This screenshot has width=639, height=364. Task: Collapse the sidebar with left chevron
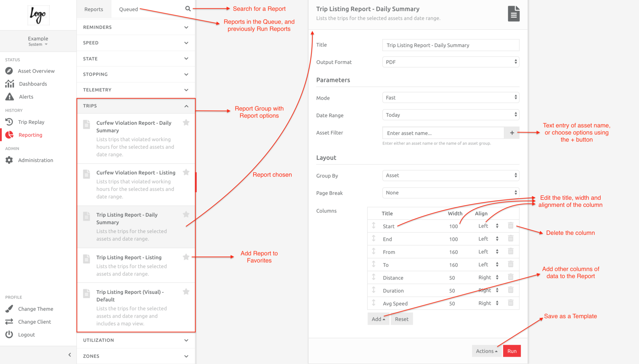click(x=70, y=354)
